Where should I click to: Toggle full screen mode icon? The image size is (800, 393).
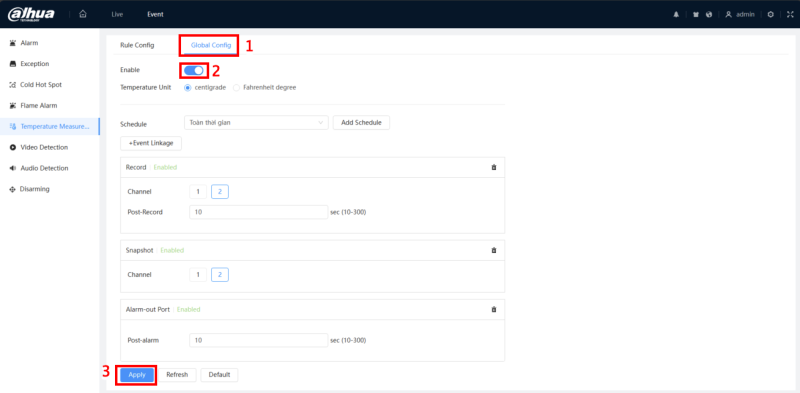[790, 14]
